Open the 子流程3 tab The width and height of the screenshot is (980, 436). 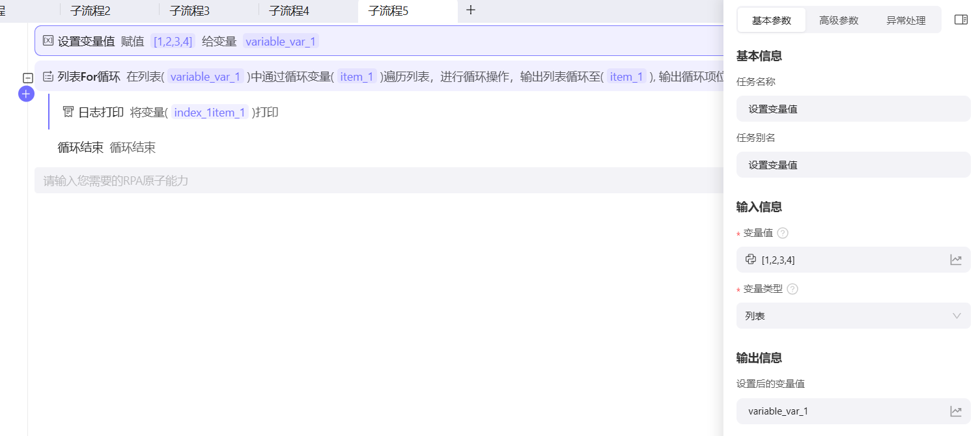(x=189, y=10)
